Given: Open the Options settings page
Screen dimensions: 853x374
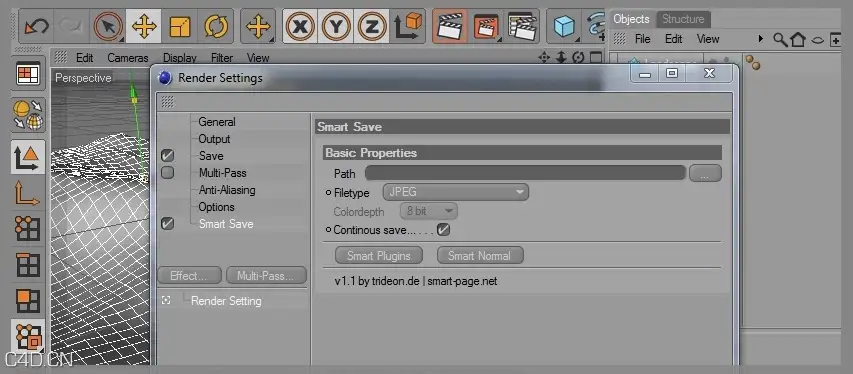Looking at the screenshot, I should tap(216, 207).
